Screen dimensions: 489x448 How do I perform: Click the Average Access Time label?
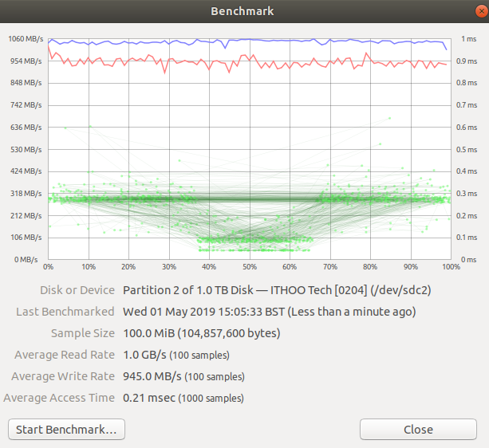(x=59, y=398)
